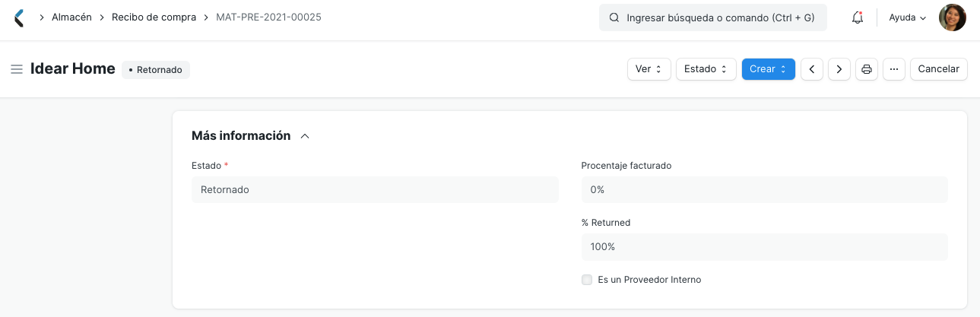The height and width of the screenshot is (317, 980).
Task: Go to next document arrow
Action: tap(839, 69)
